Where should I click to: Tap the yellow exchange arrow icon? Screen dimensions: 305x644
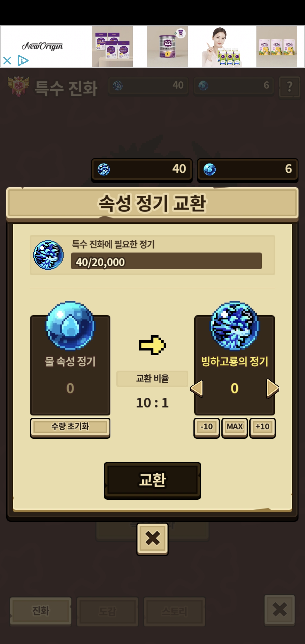tap(152, 345)
